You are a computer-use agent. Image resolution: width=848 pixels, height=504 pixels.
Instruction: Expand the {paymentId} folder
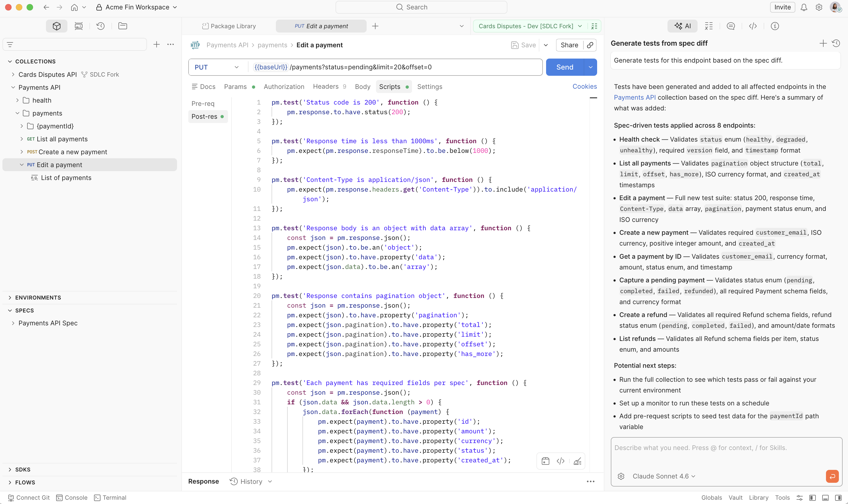click(22, 126)
